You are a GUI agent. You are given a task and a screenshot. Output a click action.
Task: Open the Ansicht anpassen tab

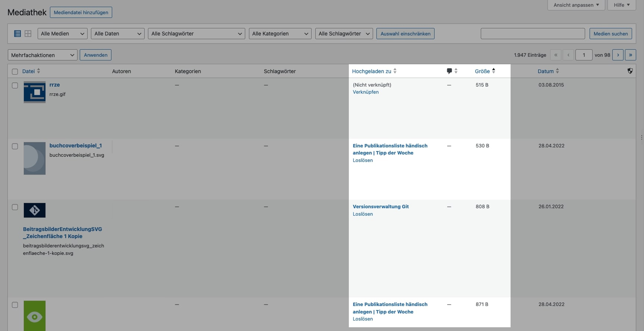point(576,5)
